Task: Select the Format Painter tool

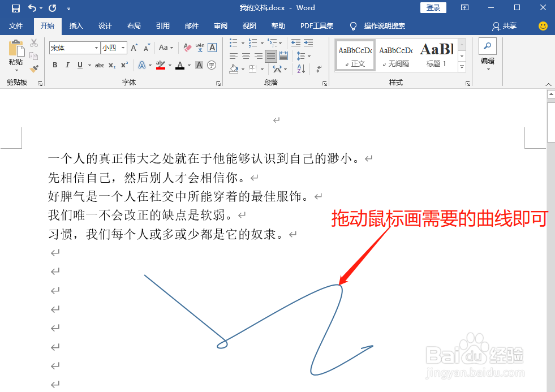Action: pyautogui.click(x=33, y=68)
